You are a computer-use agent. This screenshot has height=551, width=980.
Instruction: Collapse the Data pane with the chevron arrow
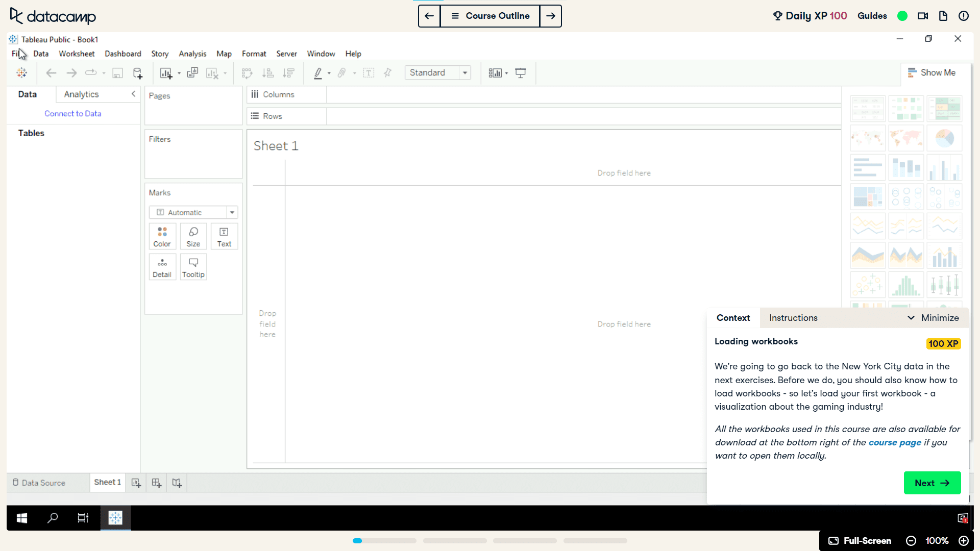pos(133,94)
